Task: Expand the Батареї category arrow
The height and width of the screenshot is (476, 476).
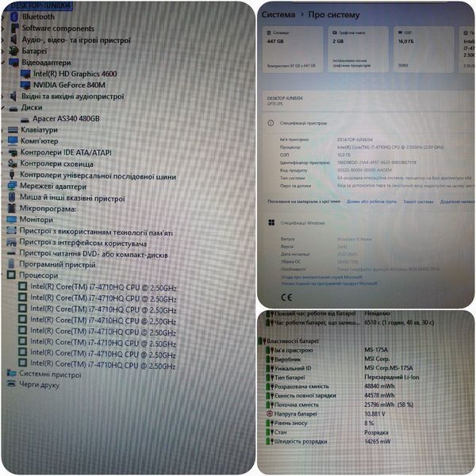Action: [x=2, y=52]
